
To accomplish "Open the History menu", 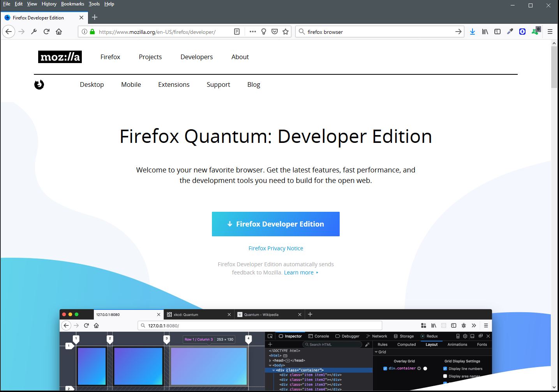I will pos(49,4).
